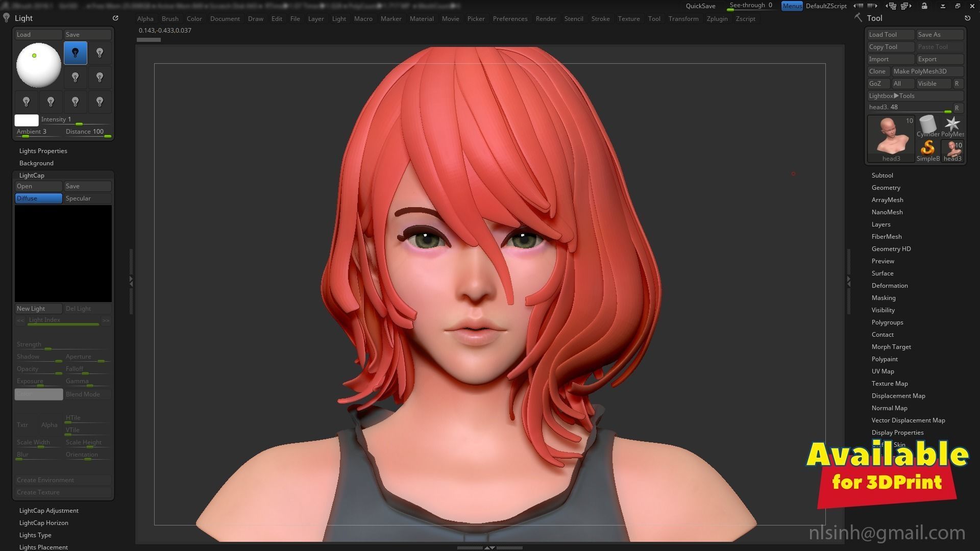Open the Zplugin menu
The width and height of the screenshot is (980, 551).
click(717, 19)
